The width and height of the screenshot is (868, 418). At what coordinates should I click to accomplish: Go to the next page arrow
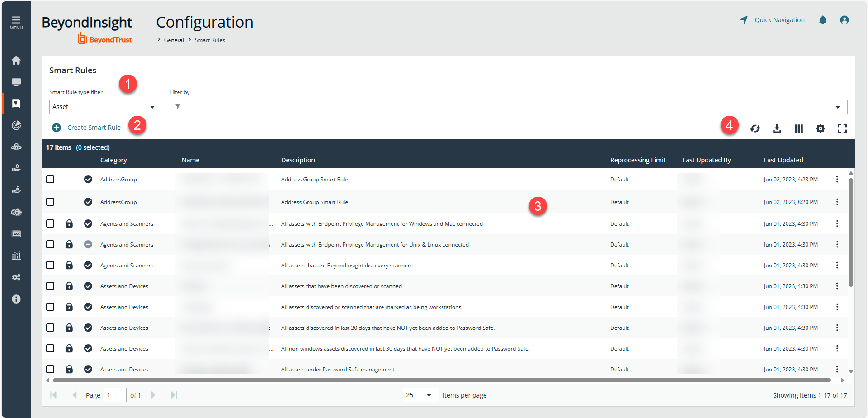(153, 395)
